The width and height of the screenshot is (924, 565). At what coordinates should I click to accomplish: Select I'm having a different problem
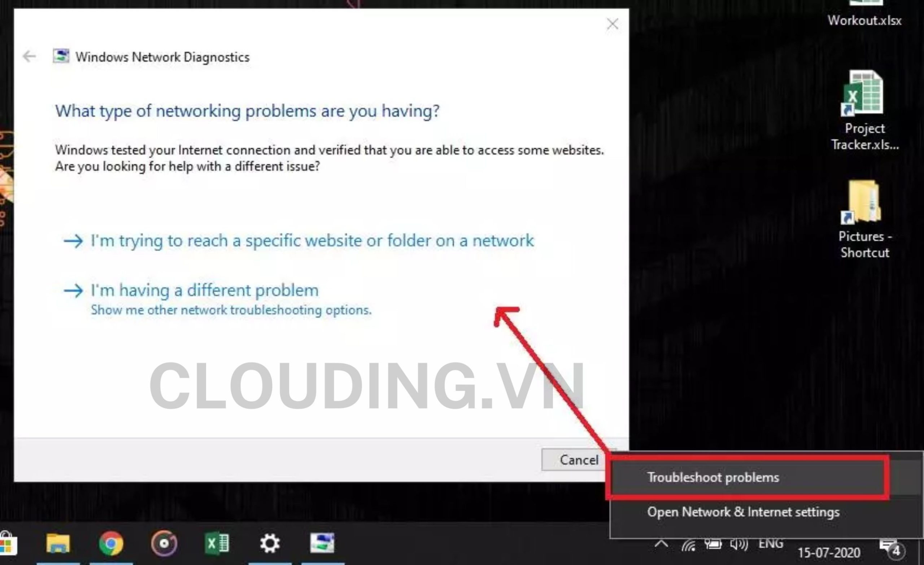tap(205, 289)
